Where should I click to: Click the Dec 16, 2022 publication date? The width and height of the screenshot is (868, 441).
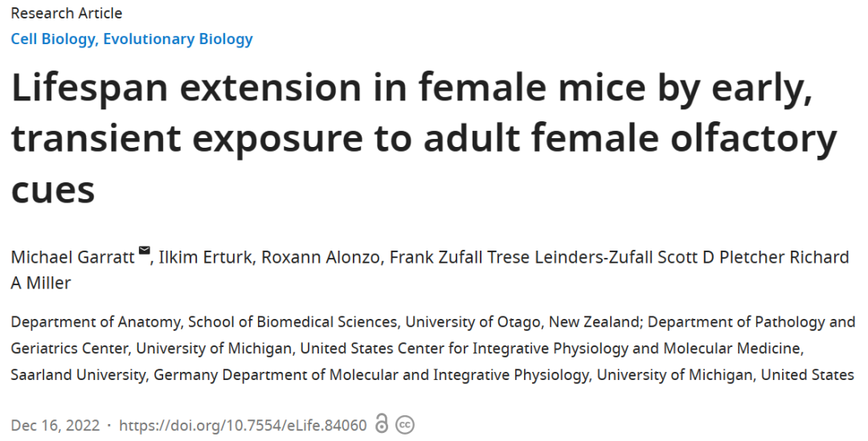[x=55, y=425]
